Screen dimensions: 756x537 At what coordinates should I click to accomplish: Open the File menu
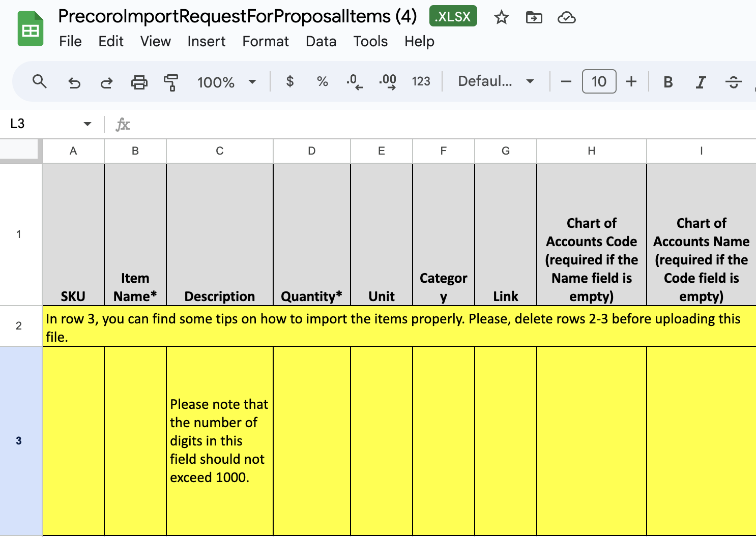70,41
